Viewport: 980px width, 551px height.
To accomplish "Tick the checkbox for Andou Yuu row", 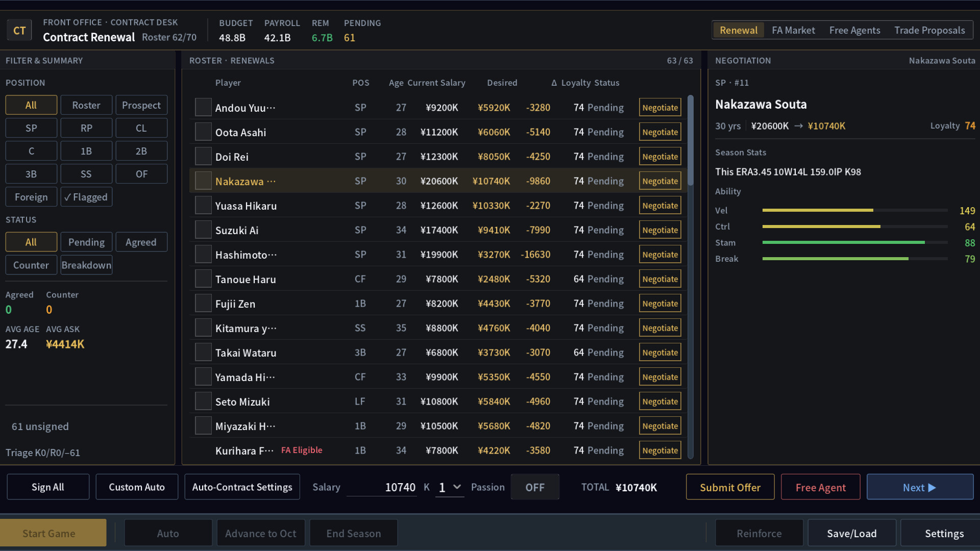I will tap(203, 108).
